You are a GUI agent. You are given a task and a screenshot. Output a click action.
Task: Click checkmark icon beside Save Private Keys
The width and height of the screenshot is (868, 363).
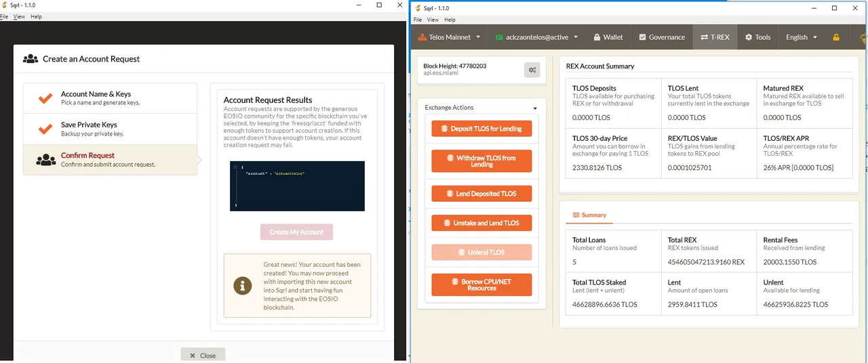[x=45, y=129]
